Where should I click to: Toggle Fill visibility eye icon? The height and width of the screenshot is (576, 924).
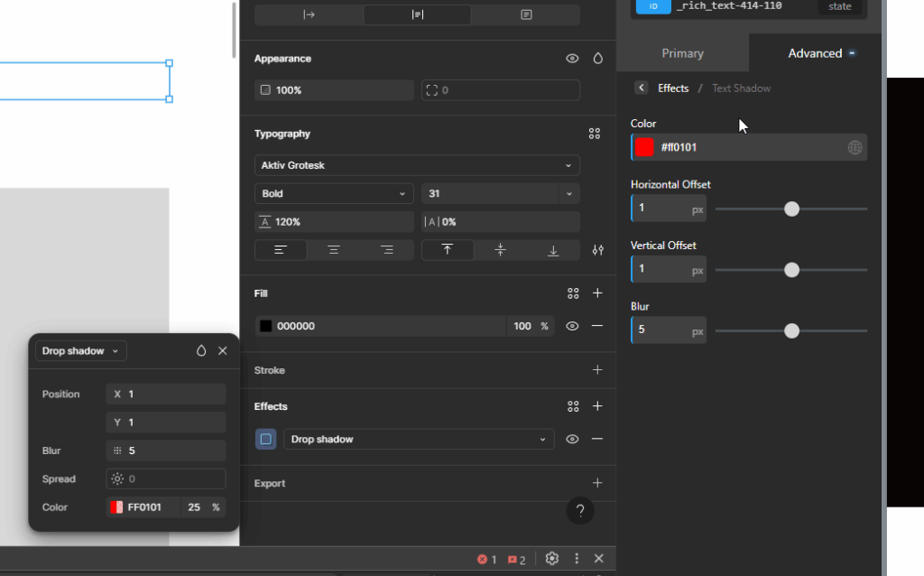click(572, 326)
